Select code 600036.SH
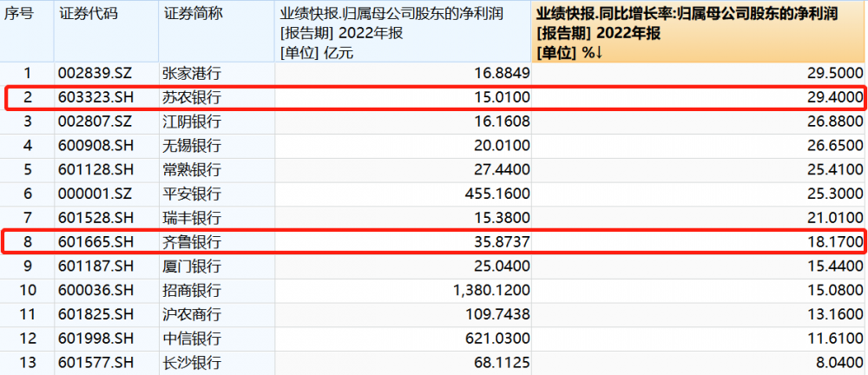The image size is (868, 375). pos(94,290)
